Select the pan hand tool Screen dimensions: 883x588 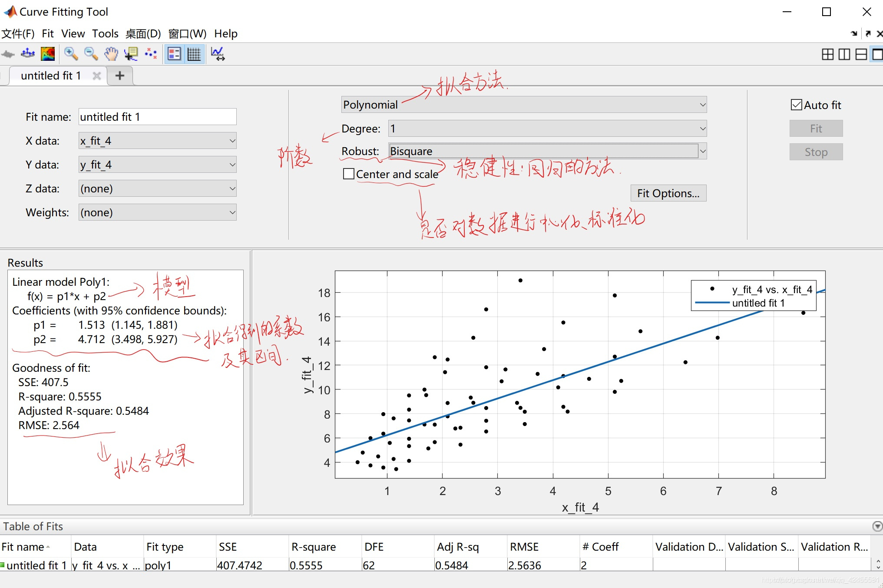(x=111, y=54)
